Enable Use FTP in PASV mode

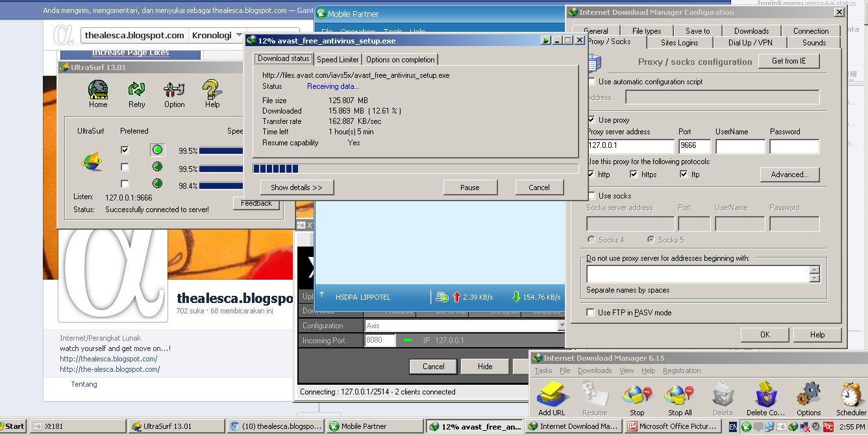591,313
